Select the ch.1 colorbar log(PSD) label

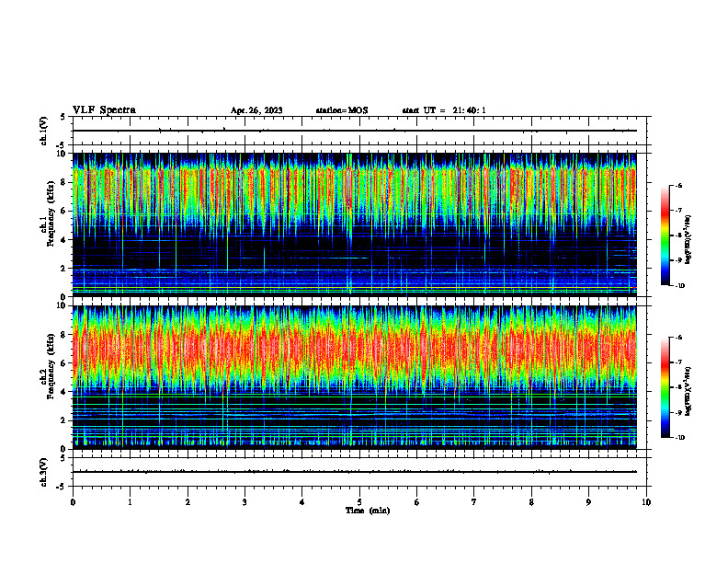tap(688, 240)
